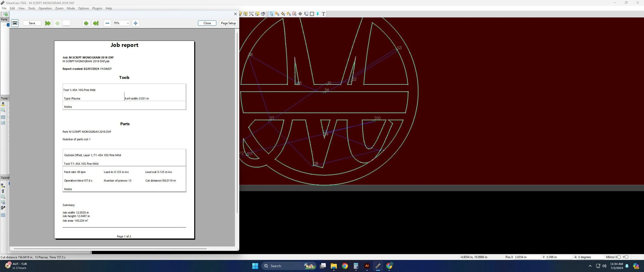
Task: Click new part icon above Parts panel
Action: click(5, 14)
